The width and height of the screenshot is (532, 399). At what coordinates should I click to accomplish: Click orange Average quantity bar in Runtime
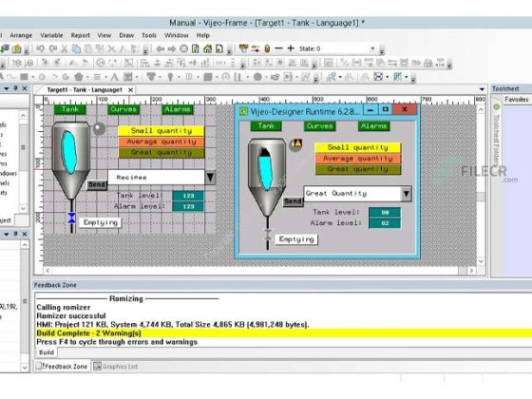[x=358, y=158]
